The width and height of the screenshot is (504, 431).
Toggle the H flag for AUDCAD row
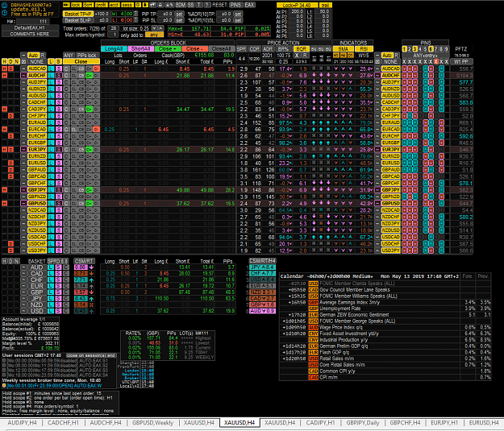5,68
